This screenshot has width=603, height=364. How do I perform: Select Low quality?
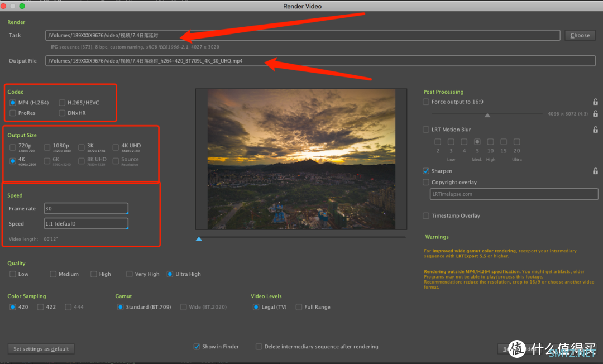pyautogui.click(x=13, y=274)
